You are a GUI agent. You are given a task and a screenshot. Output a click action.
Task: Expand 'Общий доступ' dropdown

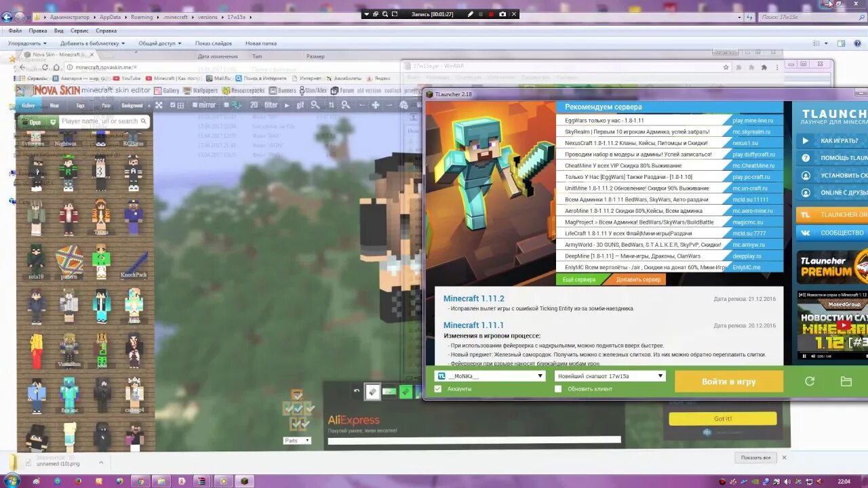pyautogui.click(x=160, y=43)
